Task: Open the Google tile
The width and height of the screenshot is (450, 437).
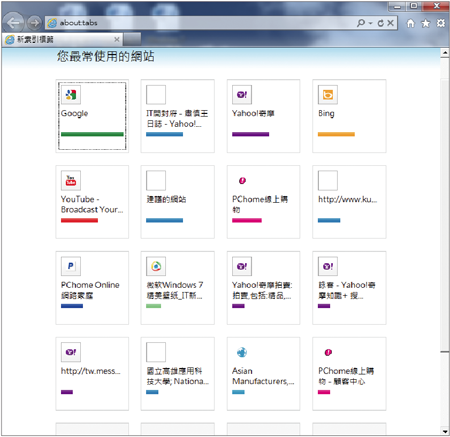Action: (x=92, y=116)
